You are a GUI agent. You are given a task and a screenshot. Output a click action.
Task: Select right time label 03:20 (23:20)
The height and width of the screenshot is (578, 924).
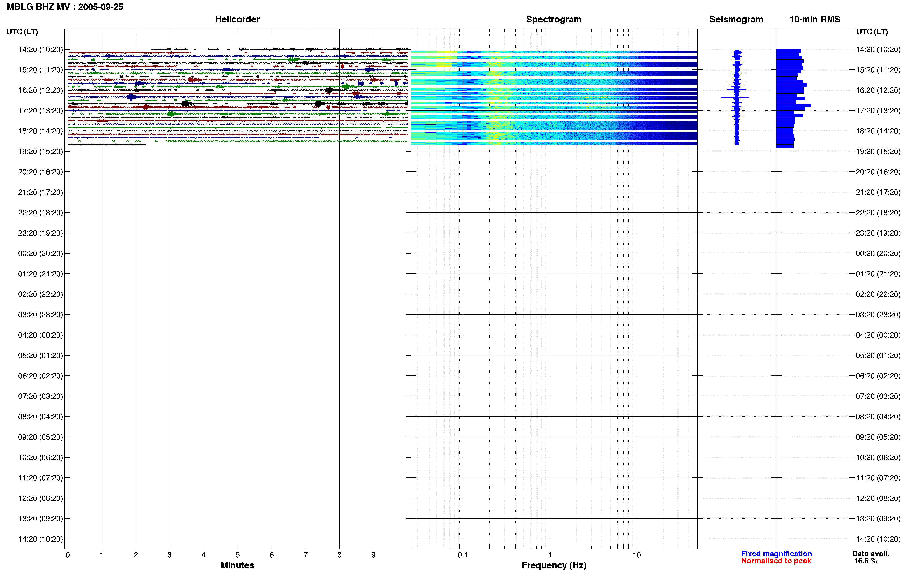click(878, 315)
